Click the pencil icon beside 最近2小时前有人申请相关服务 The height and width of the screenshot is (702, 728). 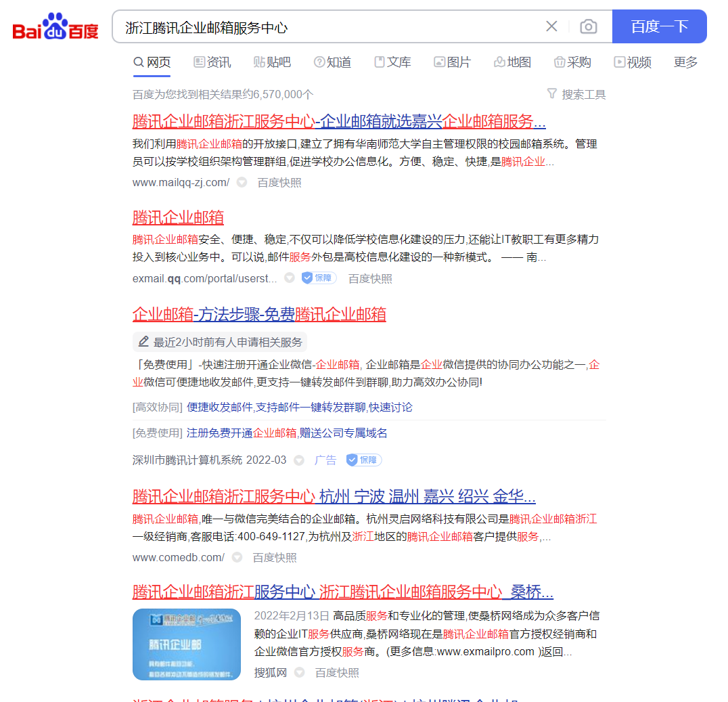143,341
